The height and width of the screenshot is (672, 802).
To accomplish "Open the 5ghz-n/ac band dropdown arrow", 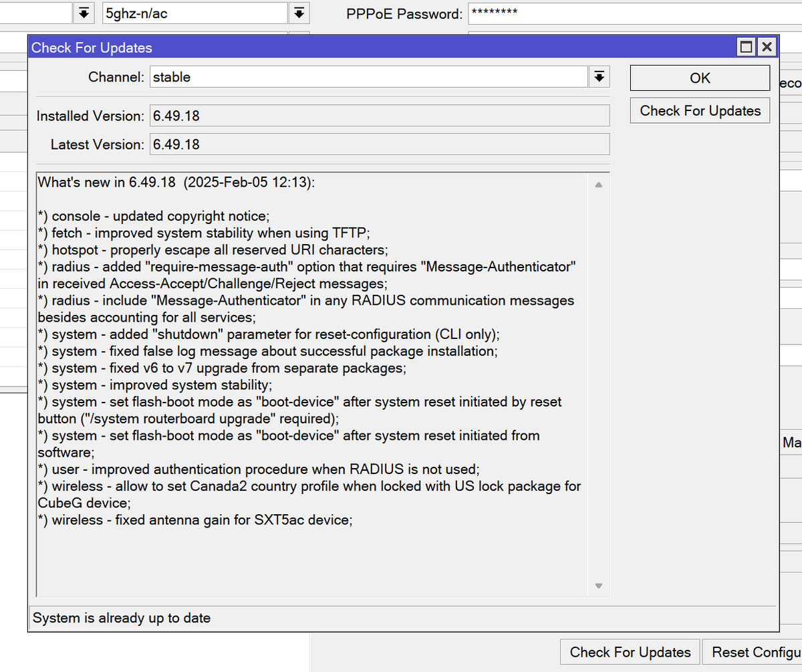I will 299,13.
